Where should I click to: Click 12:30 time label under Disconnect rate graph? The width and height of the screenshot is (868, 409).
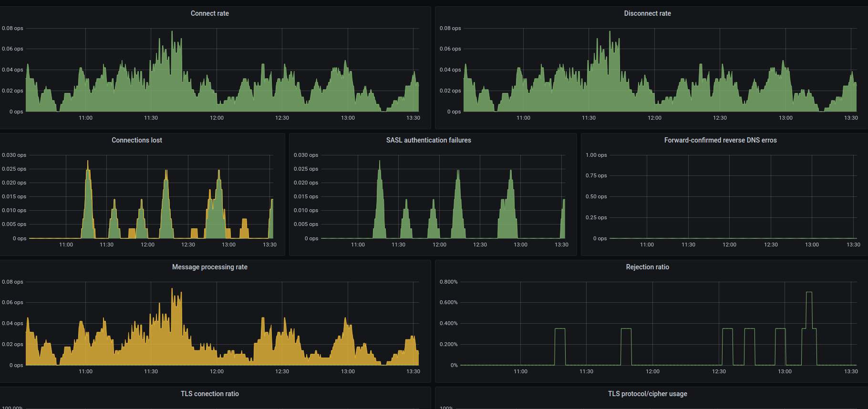tap(720, 118)
